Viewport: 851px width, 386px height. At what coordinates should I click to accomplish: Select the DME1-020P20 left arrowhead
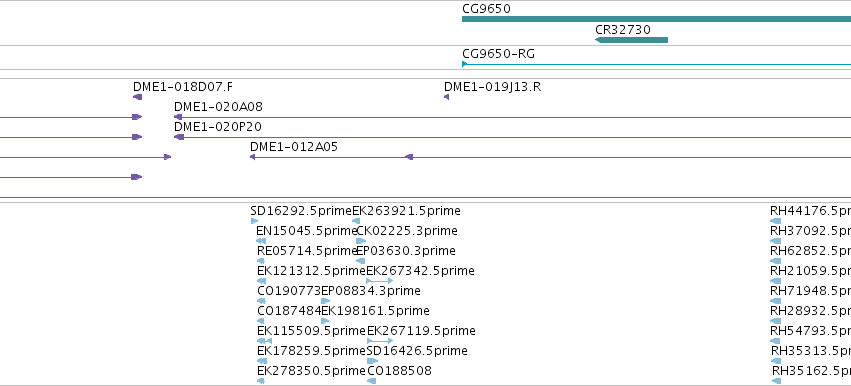click(179, 137)
